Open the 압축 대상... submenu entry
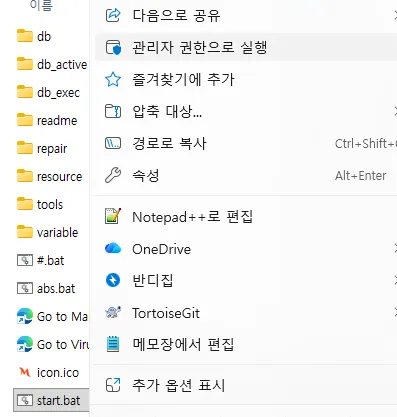Screen dimensions: 397x417 [x=246, y=111]
